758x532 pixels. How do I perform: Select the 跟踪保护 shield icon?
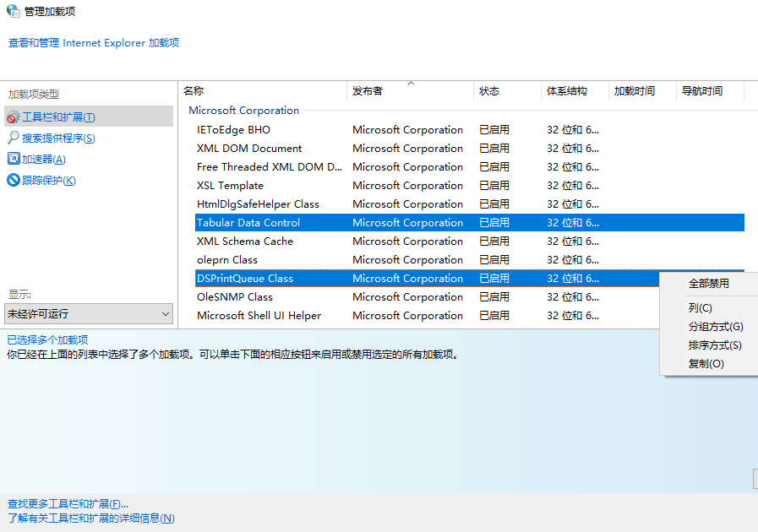coord(12,179)
